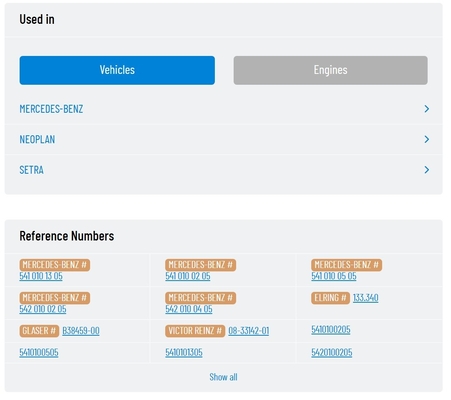Open reference number 541 010 05 05
Image resolution: width=451 pixels, height=400 pixels.
(x=334, y=276)
